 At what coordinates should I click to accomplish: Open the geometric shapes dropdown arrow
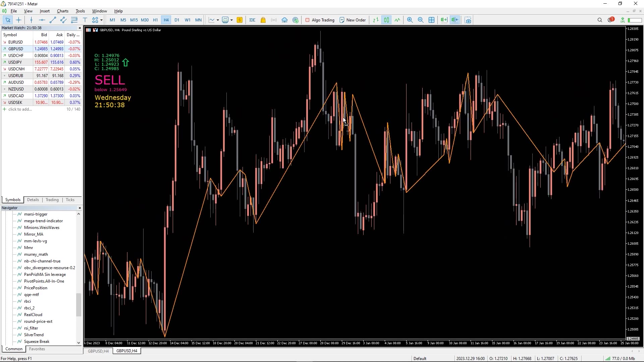101,20
